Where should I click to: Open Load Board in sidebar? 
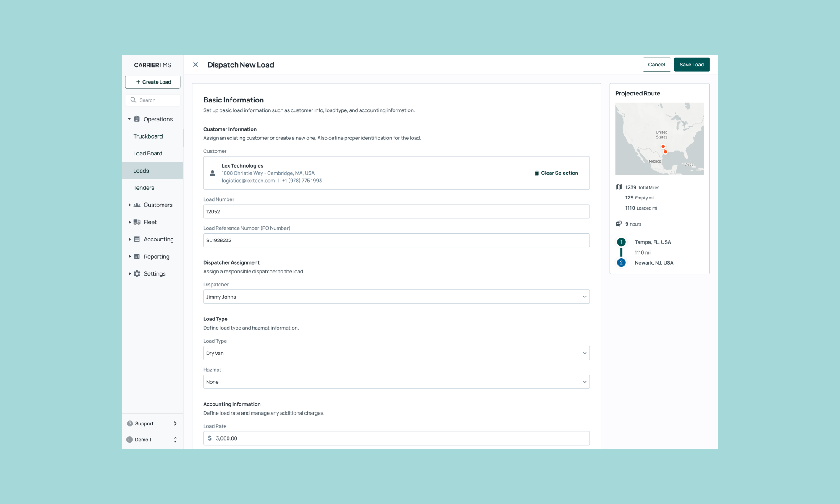(x=148, y=154)
